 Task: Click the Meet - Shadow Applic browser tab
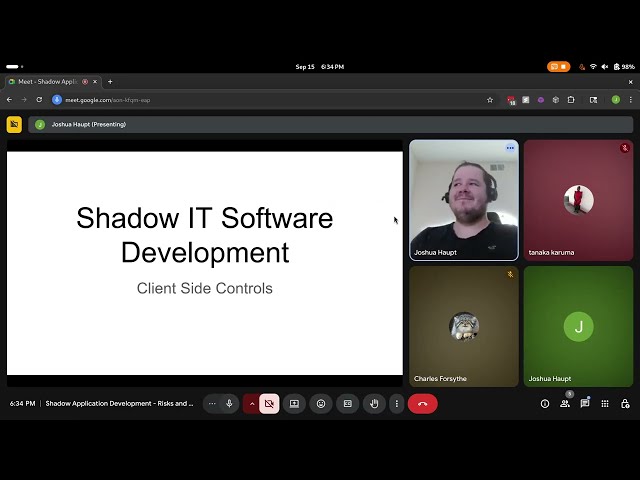tap(52, 82)
